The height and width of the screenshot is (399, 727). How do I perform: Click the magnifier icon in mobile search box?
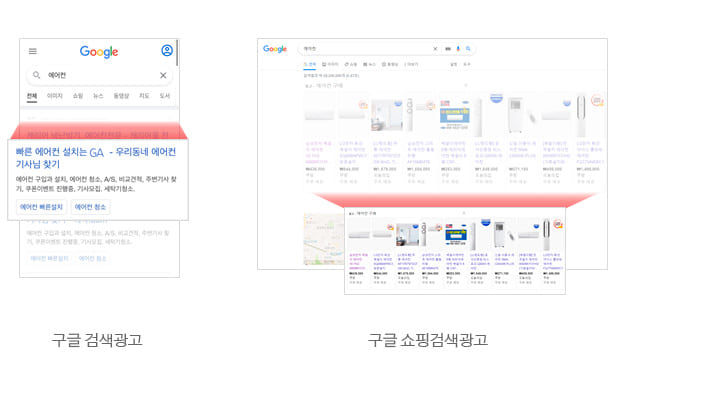[x=36, y=75]
